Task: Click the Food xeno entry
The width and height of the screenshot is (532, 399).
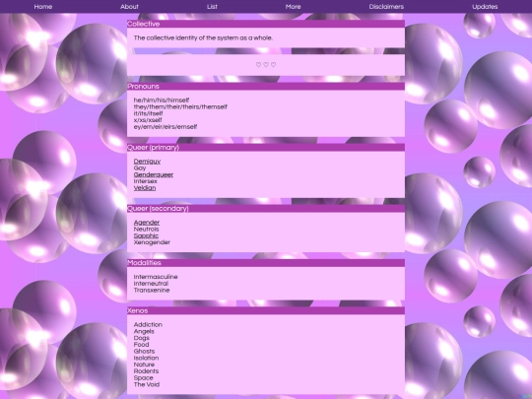Action: (141, 345)
